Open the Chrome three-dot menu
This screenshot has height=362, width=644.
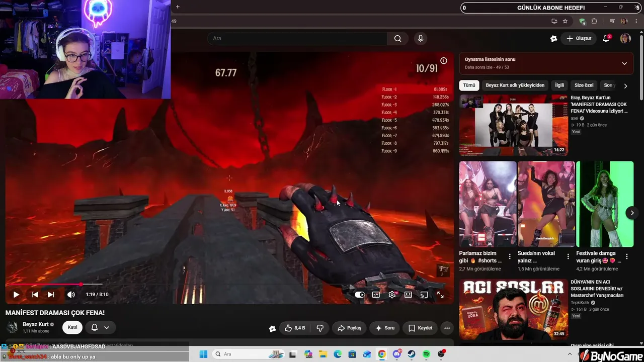coord(636,21)
